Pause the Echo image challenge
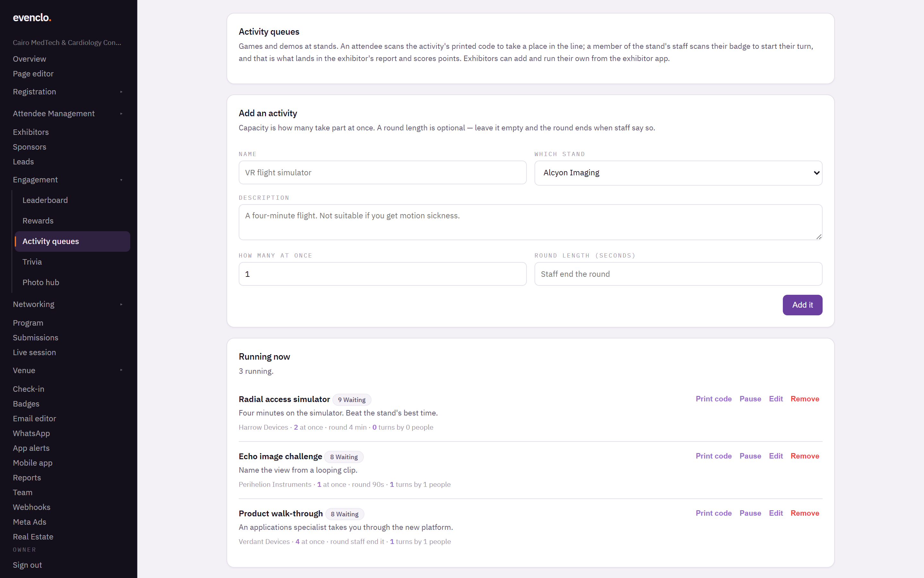The image size is (924, 578). pos(750,456)
